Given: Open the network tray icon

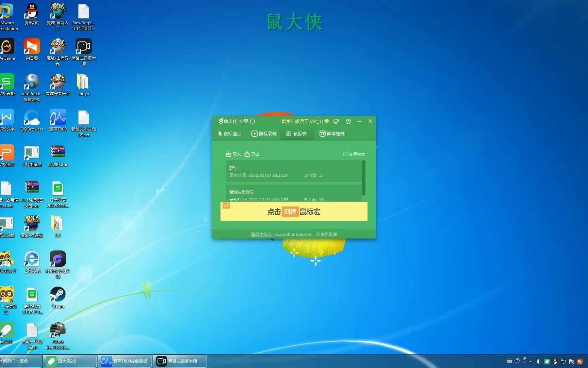Looking at the screenshot, I should coord(563,362).
